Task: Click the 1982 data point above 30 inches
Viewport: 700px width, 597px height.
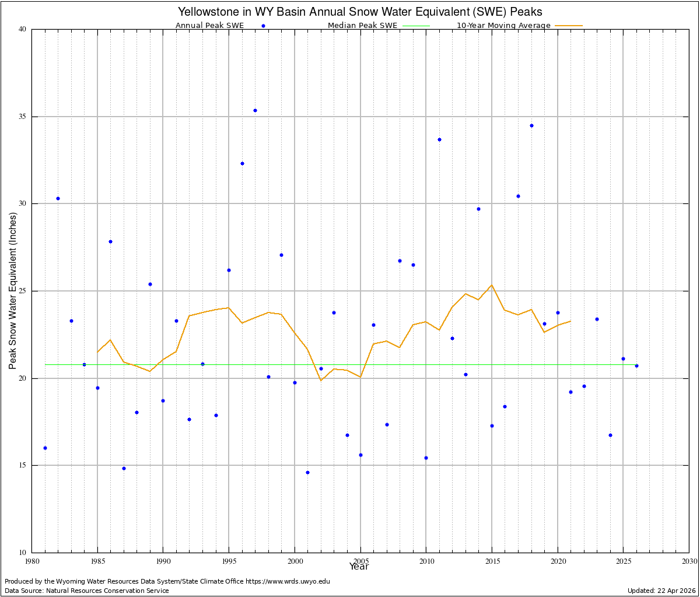Action: [58, 198]
